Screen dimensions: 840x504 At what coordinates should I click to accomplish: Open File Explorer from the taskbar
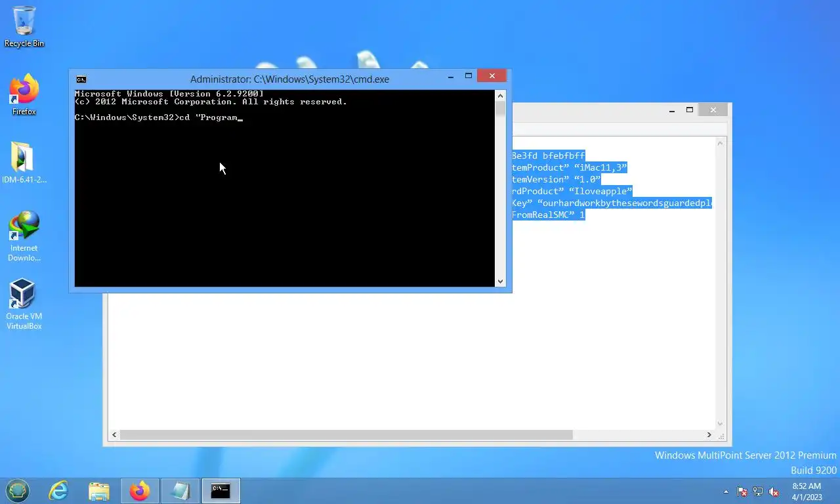pyautogui.click(x=99, y=491)
